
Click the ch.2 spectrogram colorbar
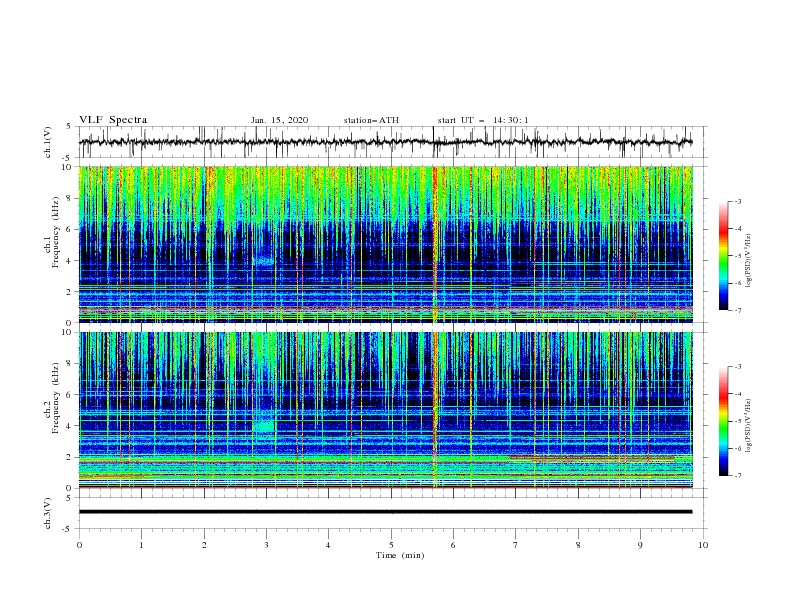(724, 421)
